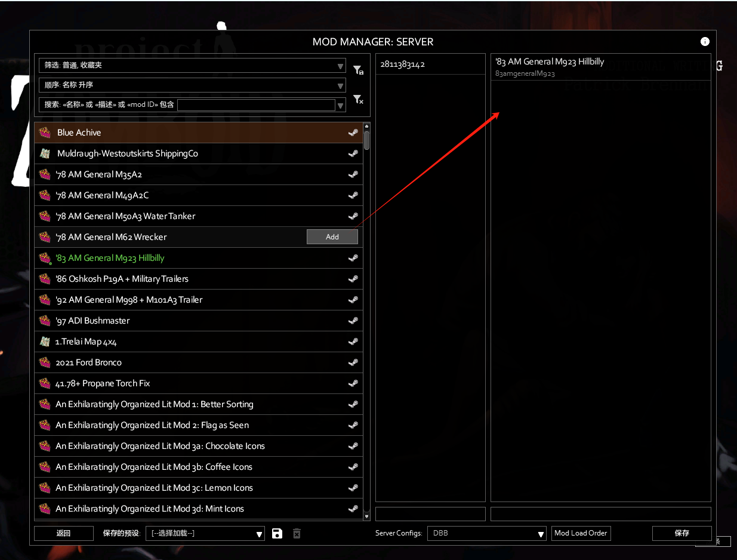Select the 1.Trelai Map 4x4 name
Viewport: 737px width, 560px height.
click(86, 341)
